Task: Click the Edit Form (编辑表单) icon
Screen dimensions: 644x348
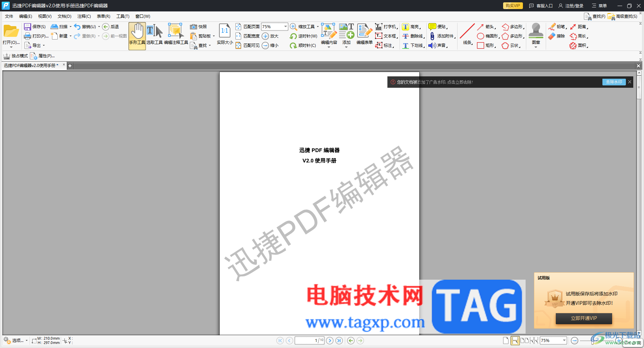Action: [x=365, y=31]
